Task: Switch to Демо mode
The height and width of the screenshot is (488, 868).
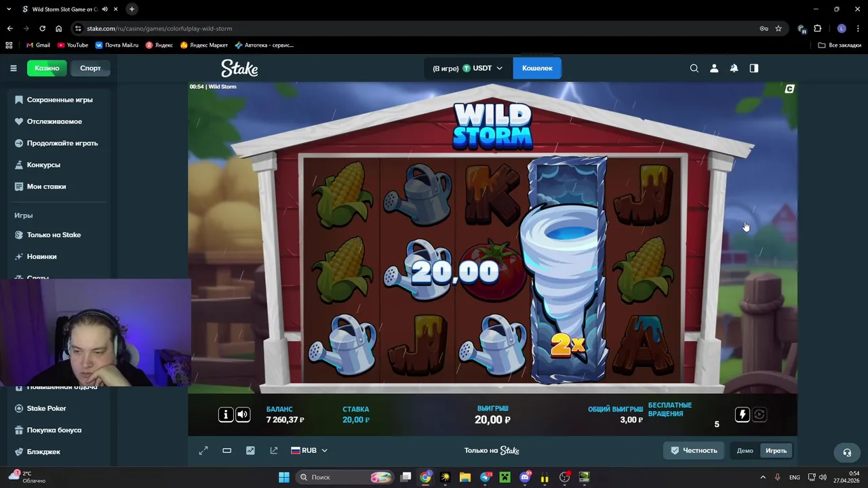Action: pyautogui.click(x=745, y=451)
